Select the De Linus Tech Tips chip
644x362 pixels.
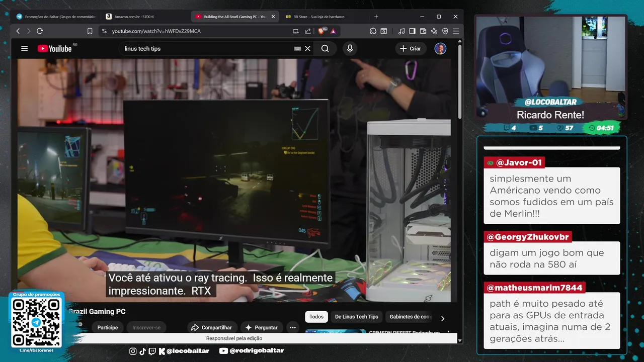pyautogui.click(x=356, y=317)
